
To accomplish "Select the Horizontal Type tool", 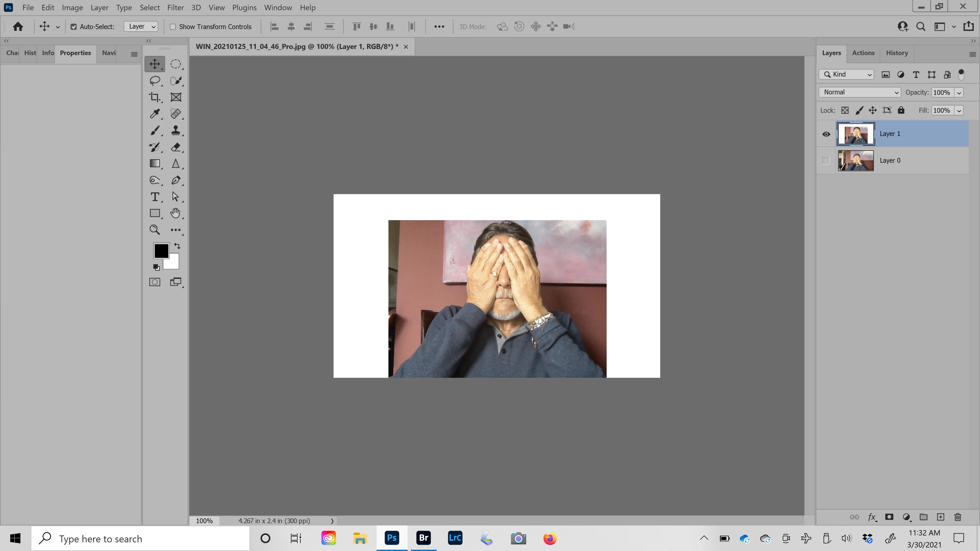I will [x=154, y=197].
